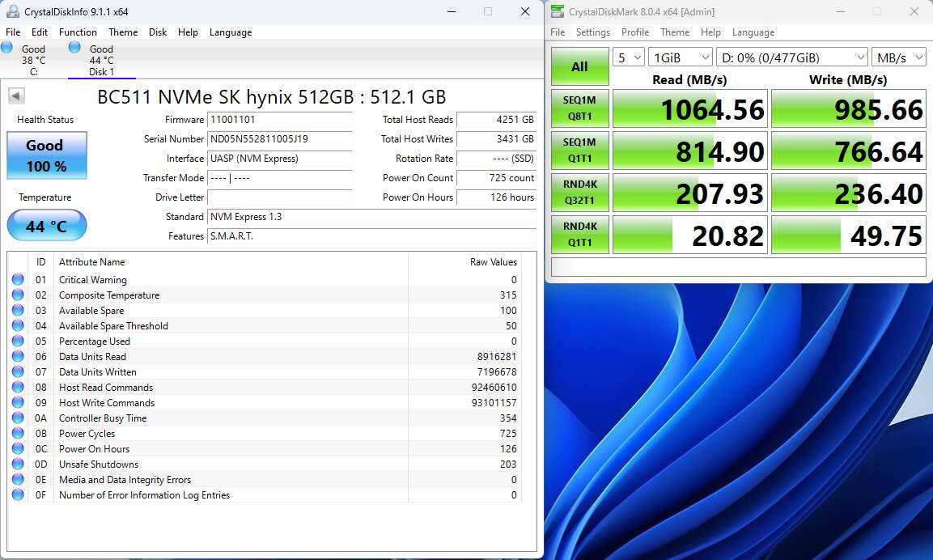Click the Total Host Reads value 4251 GB

pos(496,120)
